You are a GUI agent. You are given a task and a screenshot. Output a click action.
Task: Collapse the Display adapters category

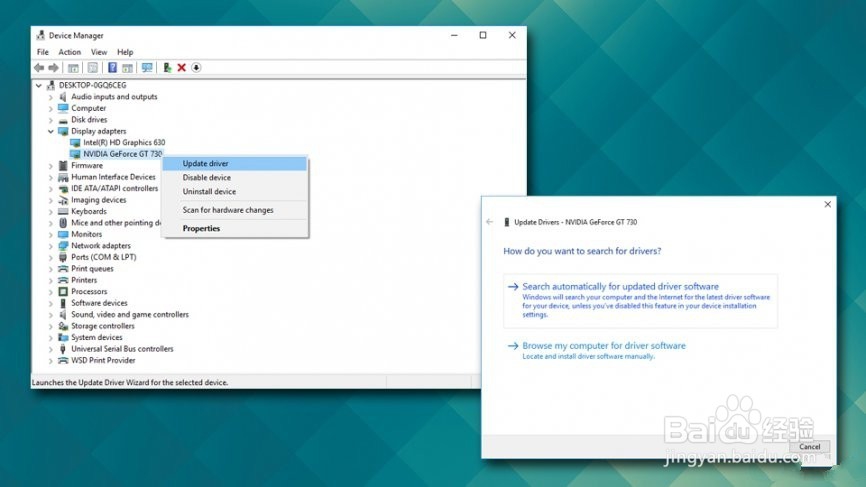coord(51,131)
